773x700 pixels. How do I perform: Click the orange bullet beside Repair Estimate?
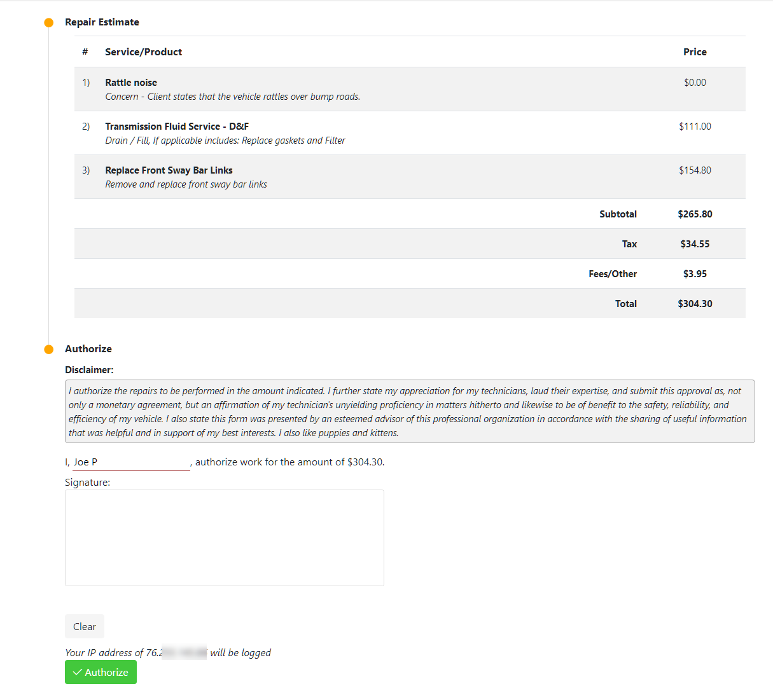coord(49,23)
